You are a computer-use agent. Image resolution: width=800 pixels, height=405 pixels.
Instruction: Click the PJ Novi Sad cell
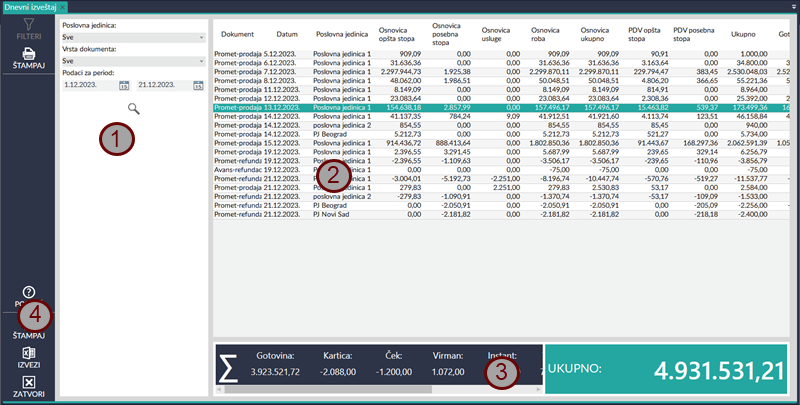tap(333, 215)
